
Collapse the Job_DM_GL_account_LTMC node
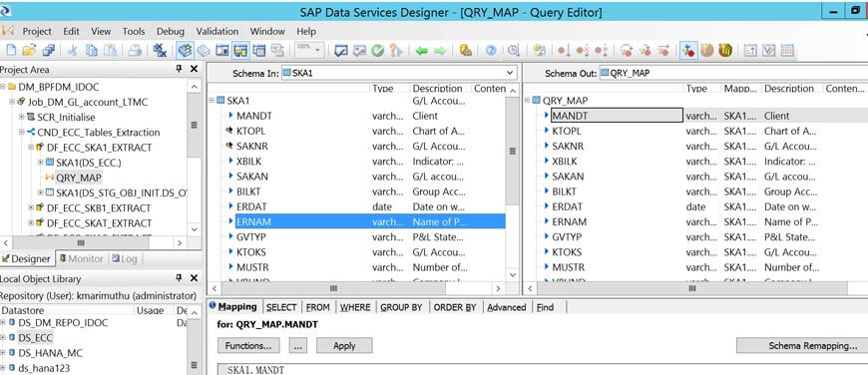click(x=12, y=102)
